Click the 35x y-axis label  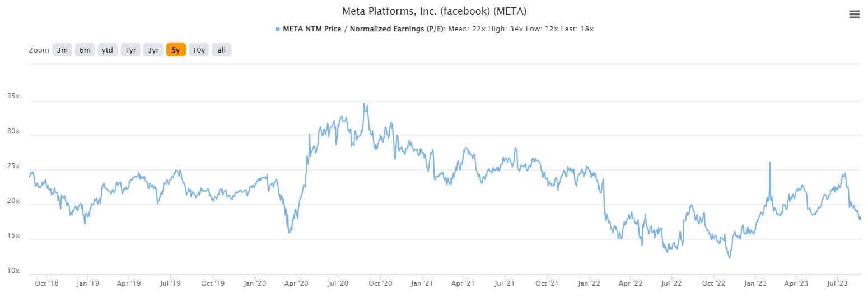tap(13, 97)
